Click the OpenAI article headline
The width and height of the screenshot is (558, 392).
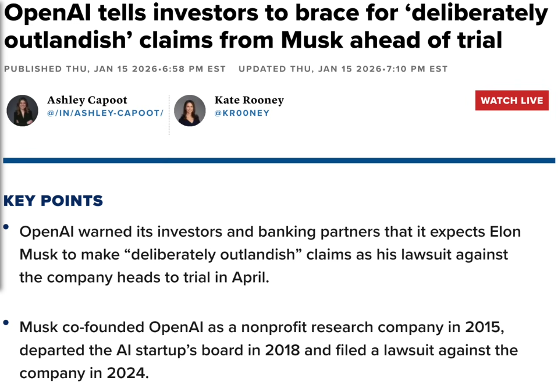pos(275,27)
